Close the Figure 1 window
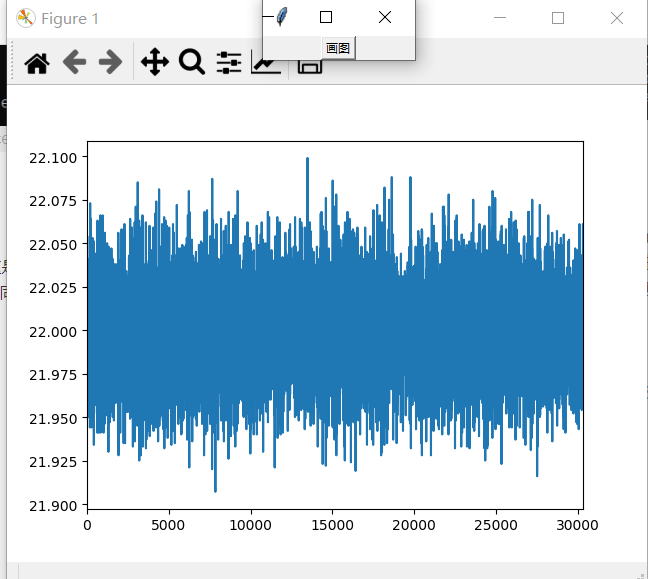This screenshot has width=648, height=579. click(x=617, y=18)
